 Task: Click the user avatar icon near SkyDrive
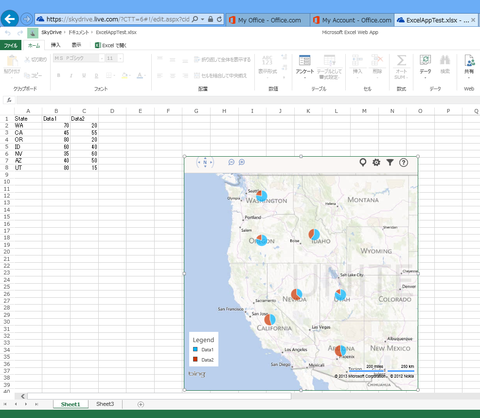tap(32, 33)
